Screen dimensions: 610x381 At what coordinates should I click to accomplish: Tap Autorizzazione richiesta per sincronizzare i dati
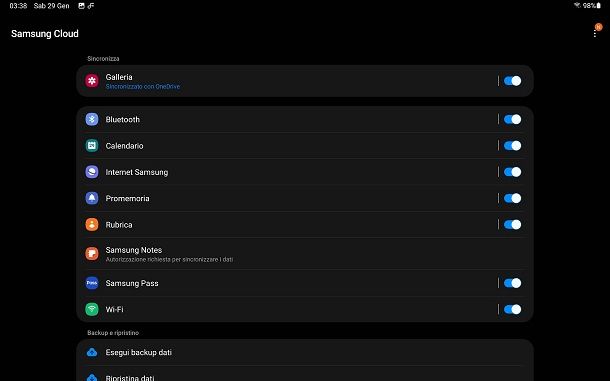pyautogui.click(x=169, y=260)
